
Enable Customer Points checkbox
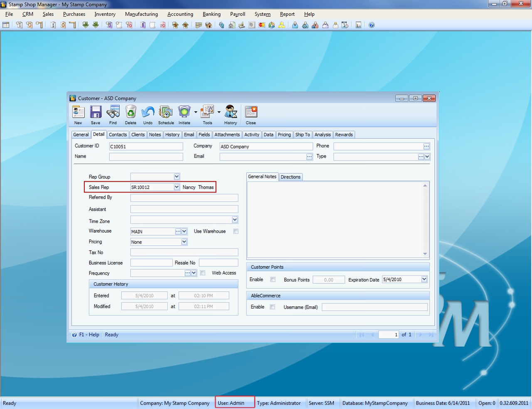273,279
